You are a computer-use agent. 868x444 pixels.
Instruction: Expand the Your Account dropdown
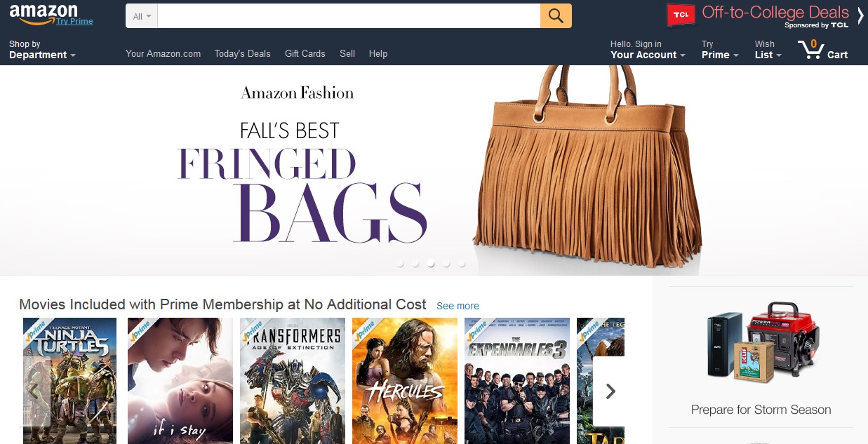(648, 49)
